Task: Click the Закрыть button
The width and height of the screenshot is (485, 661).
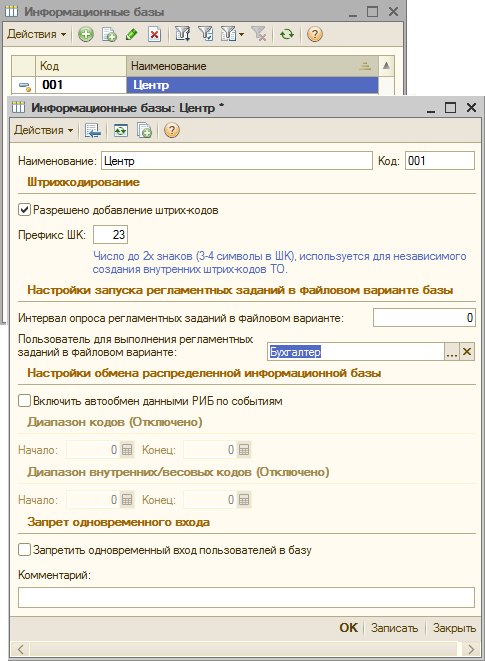Action: (454, 628)
